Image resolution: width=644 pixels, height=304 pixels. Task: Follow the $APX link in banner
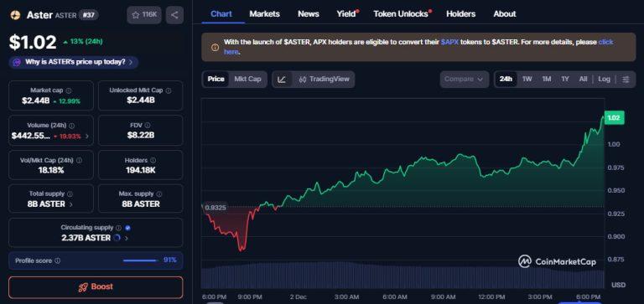[x=449, y=42]
